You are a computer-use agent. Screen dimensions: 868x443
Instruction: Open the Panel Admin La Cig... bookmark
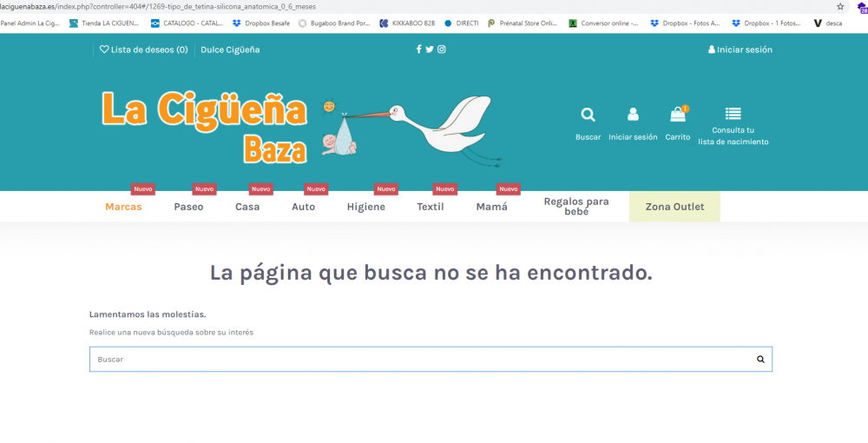pos(30,23)
